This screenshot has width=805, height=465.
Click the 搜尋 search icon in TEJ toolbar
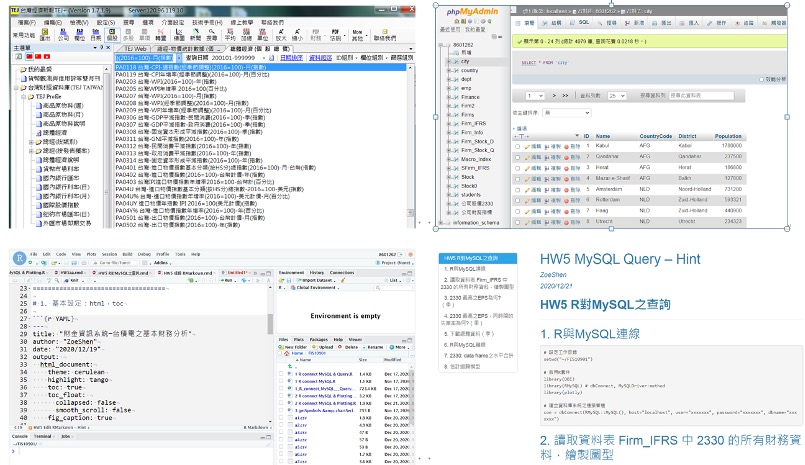tap(212, 35)
